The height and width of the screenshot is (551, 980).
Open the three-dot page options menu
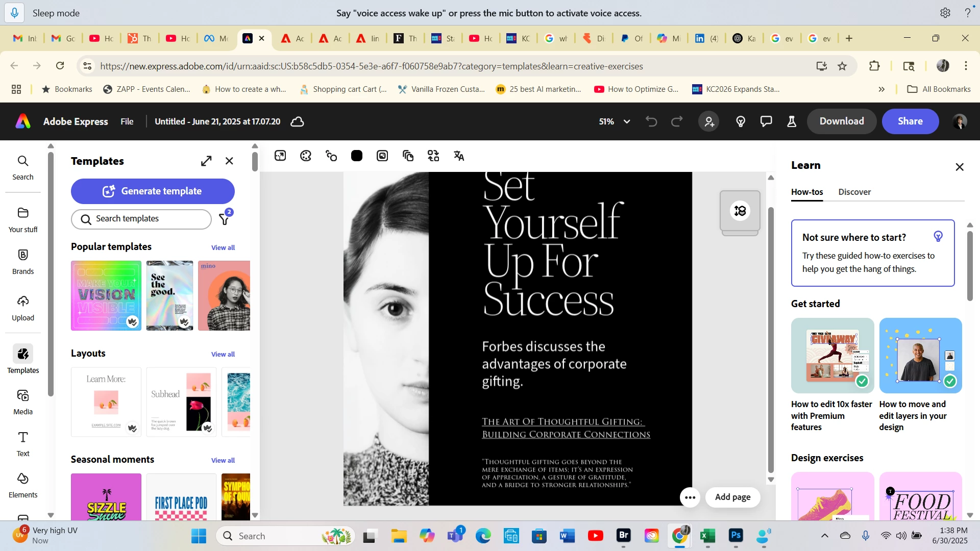(690, 497)
